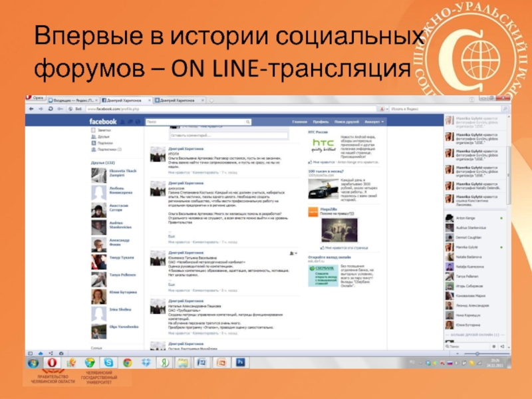532x399 pixels.
Task: Click Мне нравится under the ИТОГИ post
Action: 179,173
